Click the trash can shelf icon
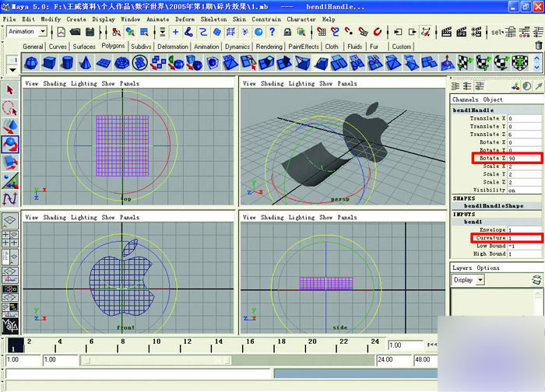Screen dimensions: 545x392 click(539, 45)
